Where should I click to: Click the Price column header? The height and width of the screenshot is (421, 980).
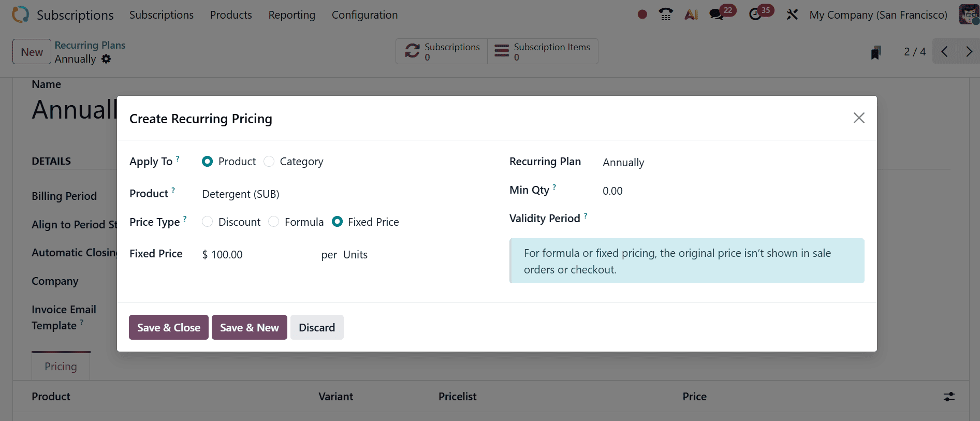pyautogui.click(x=695, y=397)
